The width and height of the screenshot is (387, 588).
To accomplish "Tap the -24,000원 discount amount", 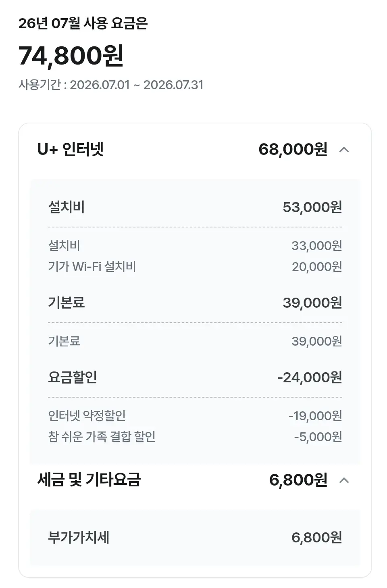I will coord(310,377).
